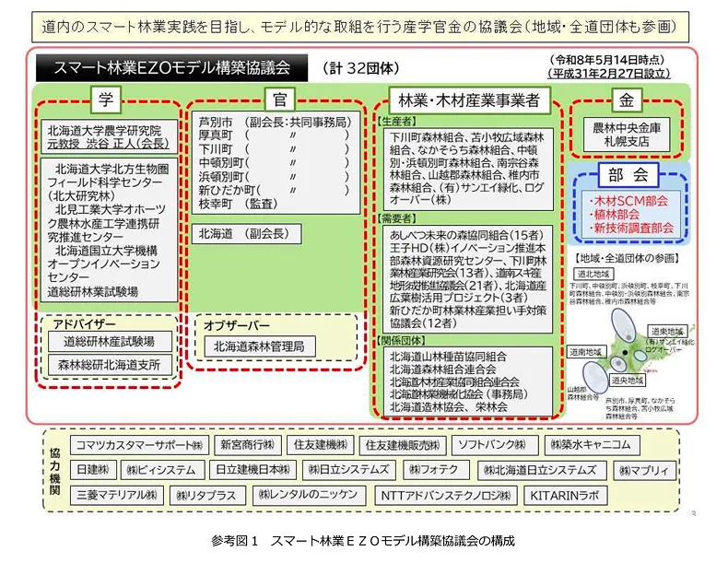Click the 令和8年5月14日時点 date text
The width and height of the screenshot is (728, 563).
click(609, 60)
